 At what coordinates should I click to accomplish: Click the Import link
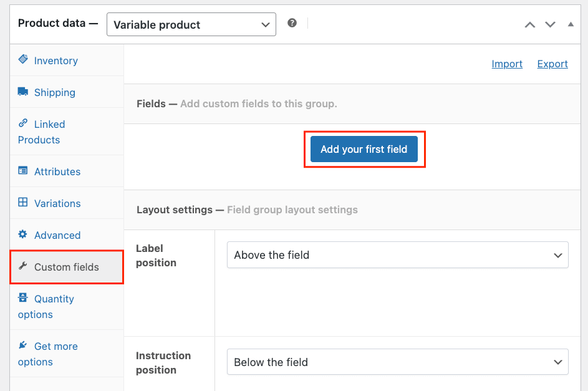point(507,64)
